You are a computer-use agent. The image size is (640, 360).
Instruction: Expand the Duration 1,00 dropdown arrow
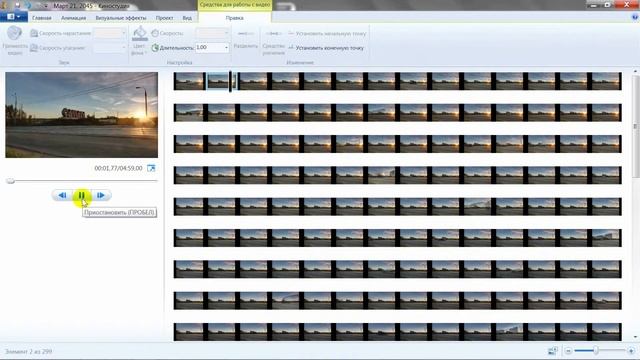pyautogui.click(x=226, y=48)
